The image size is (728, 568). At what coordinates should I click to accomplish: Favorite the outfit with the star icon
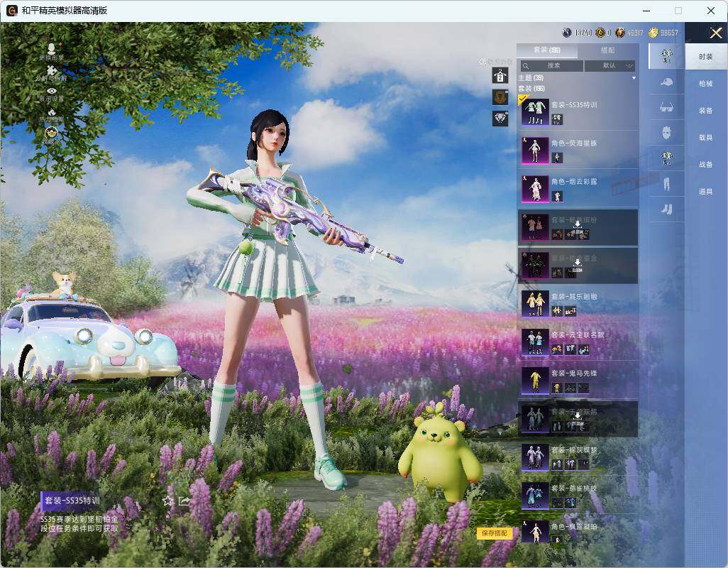[168, 501]
